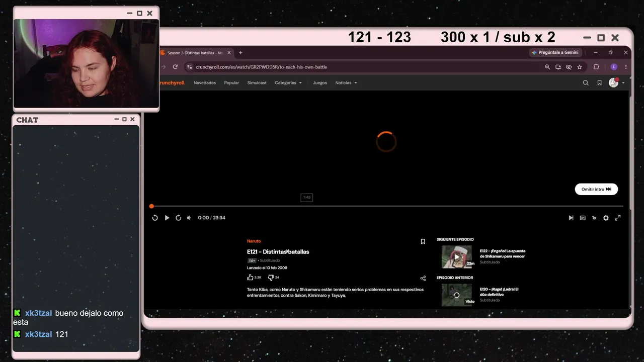
Task: Open the Novedades page
Action: pos(205,83)
